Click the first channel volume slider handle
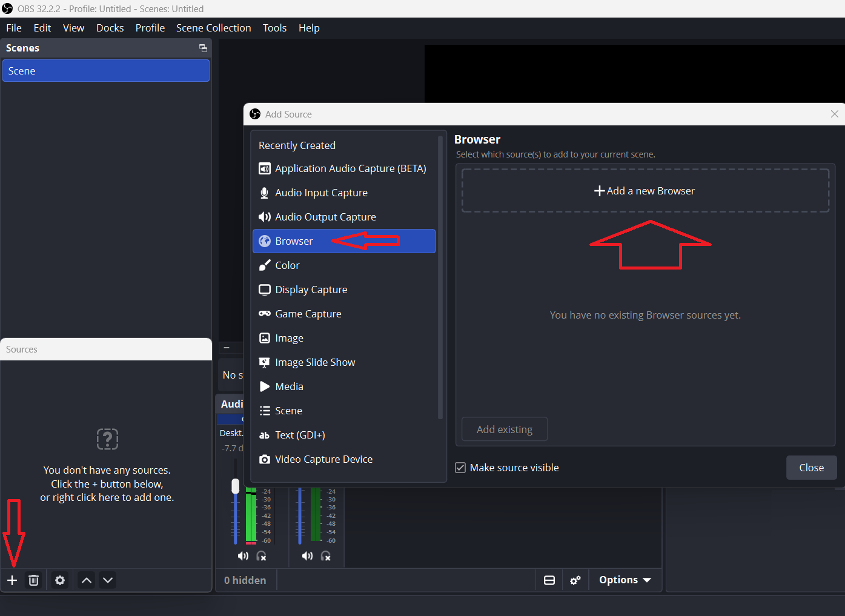The height and width of the screenshot is (616, 845). [236, 486]
